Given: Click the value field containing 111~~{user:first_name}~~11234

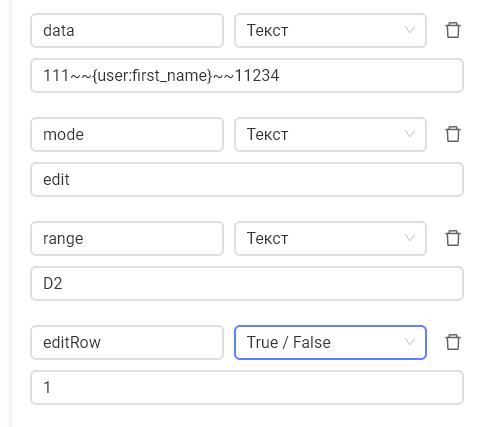Looking at the screenshot, I should [x=247, y=75].
